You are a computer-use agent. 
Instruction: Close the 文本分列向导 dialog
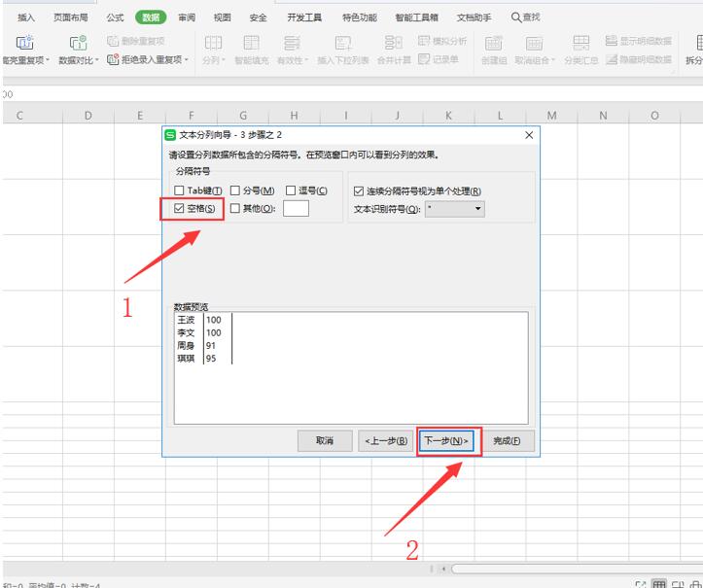tap(529, 135)
